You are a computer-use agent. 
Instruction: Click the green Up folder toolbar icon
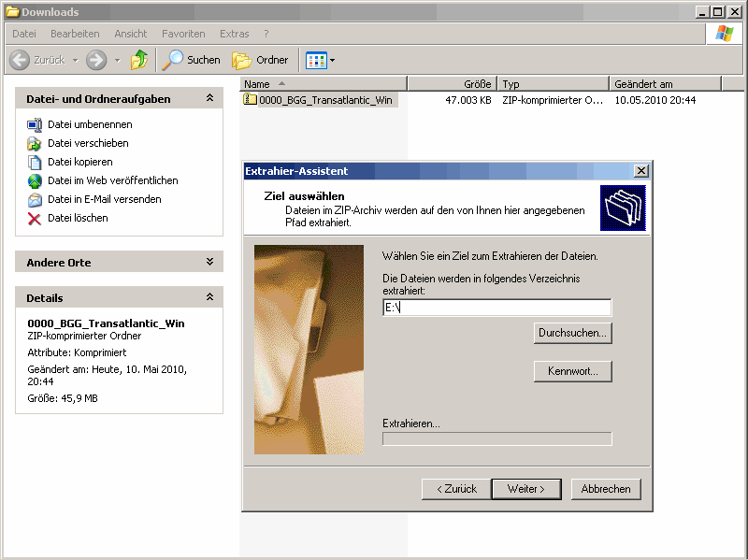(139, 60)
